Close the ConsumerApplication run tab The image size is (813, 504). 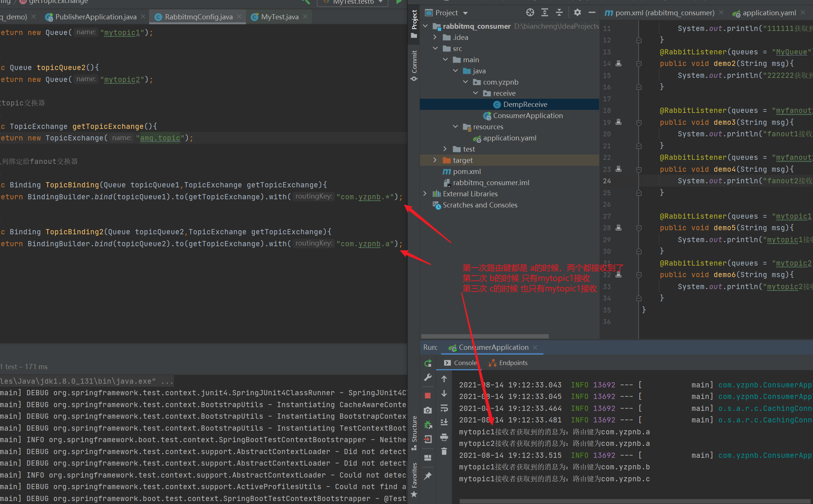pos(535,347)
